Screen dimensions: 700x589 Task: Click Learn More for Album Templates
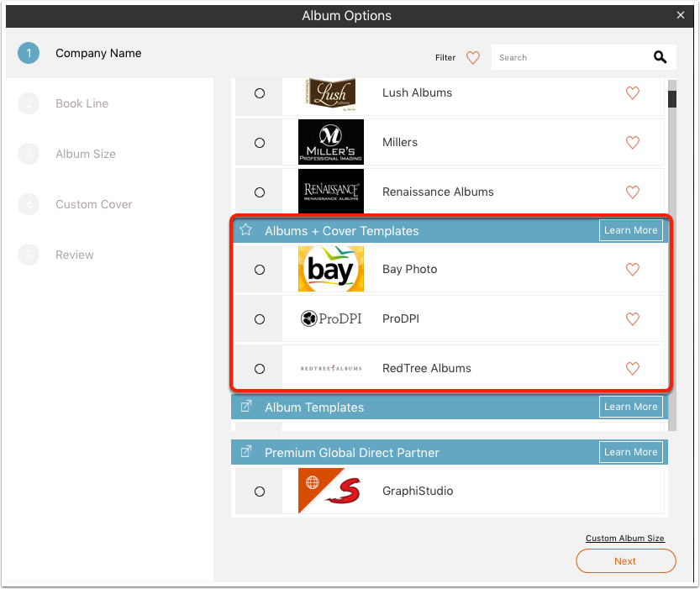(x=630, y=407)
